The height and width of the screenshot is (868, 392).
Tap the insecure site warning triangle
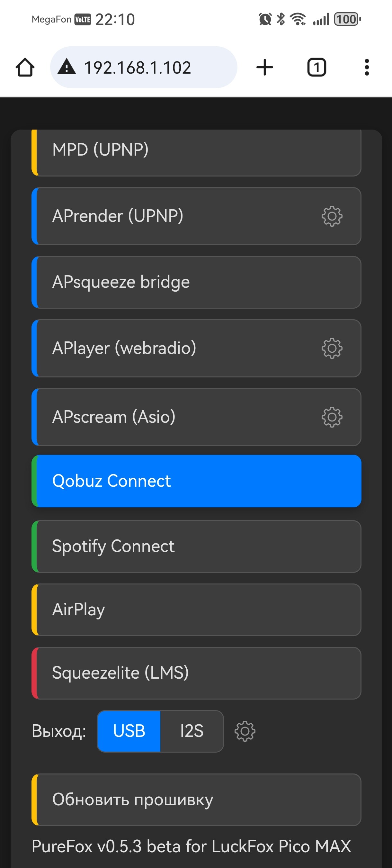pyautogui.click(x=67, y=67)
